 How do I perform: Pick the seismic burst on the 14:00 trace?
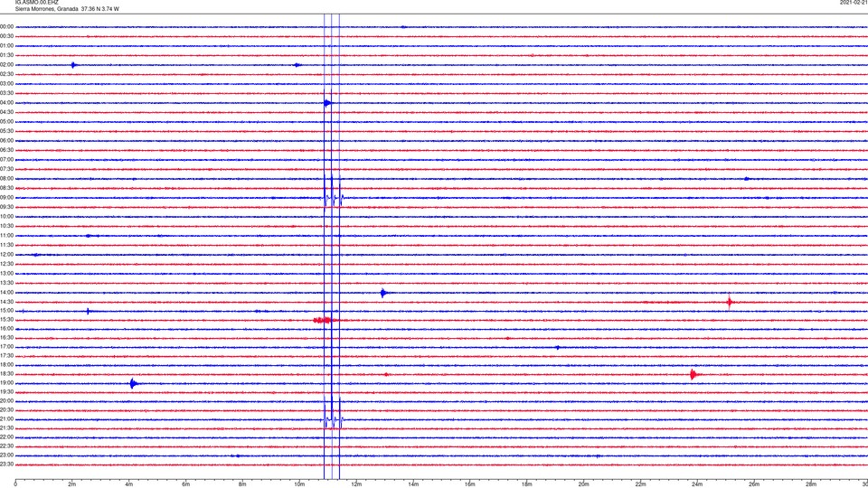(383, 293)
